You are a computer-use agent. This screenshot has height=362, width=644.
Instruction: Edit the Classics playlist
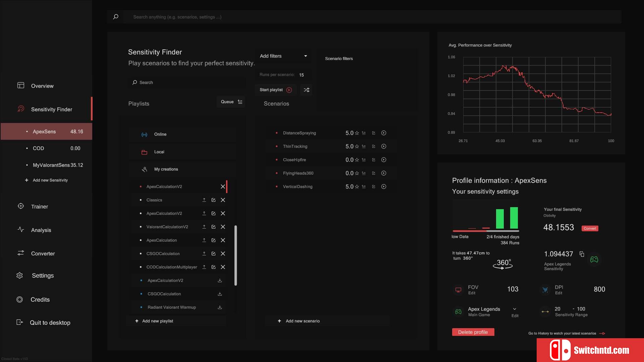213,200
